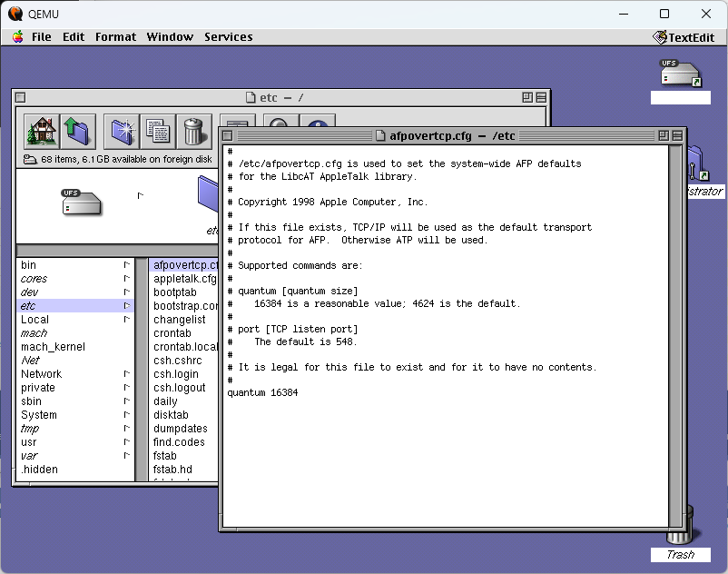Open the Format menu
Screen dimensions: 728x574
click(115, 36)
